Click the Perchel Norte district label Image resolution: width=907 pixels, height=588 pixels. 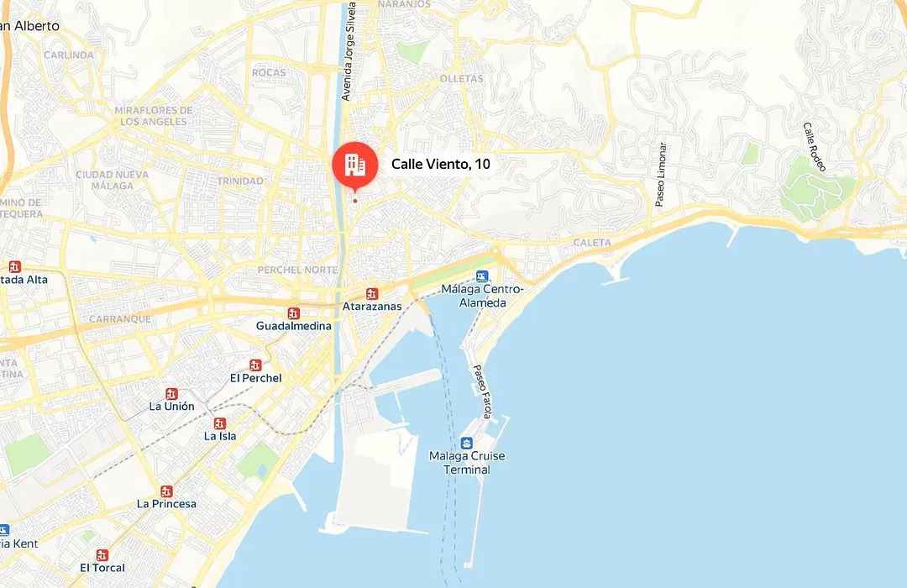[x=297, y=270]
